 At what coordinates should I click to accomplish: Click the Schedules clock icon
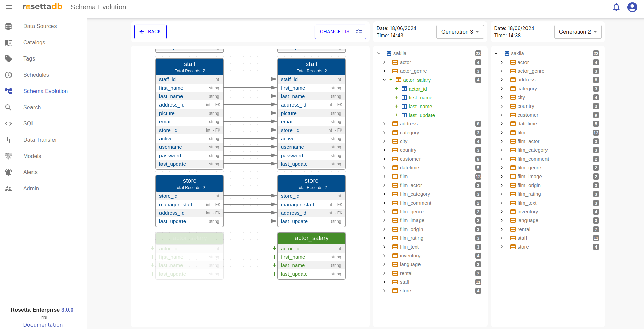8,75
